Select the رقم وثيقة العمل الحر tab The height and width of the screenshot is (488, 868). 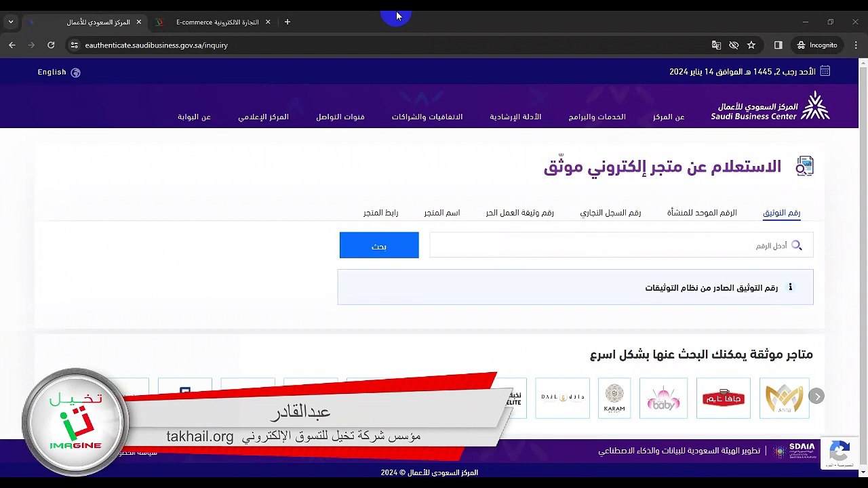519,213
